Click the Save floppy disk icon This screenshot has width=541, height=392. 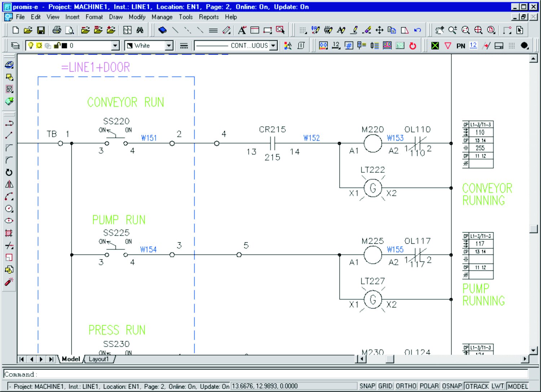tap(41, 30)
